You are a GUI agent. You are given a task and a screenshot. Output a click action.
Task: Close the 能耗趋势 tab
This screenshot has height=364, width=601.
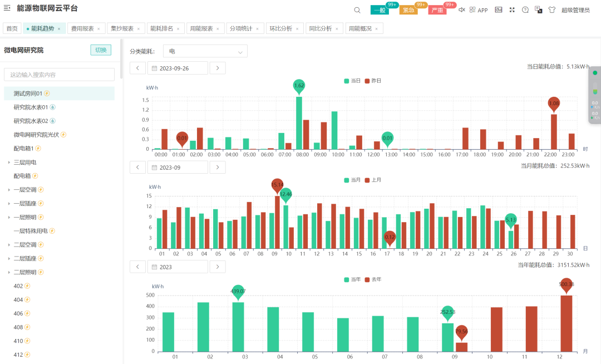[x=59, y=29]
